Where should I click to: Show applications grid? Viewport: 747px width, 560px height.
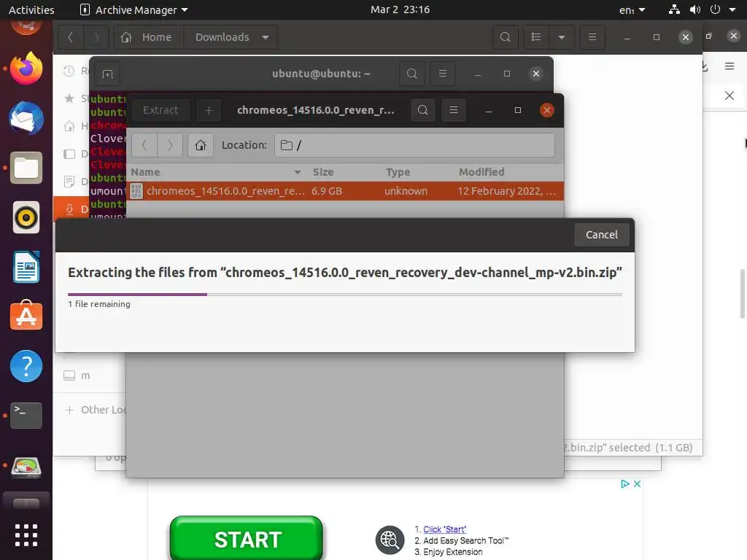tap(26, 535)
